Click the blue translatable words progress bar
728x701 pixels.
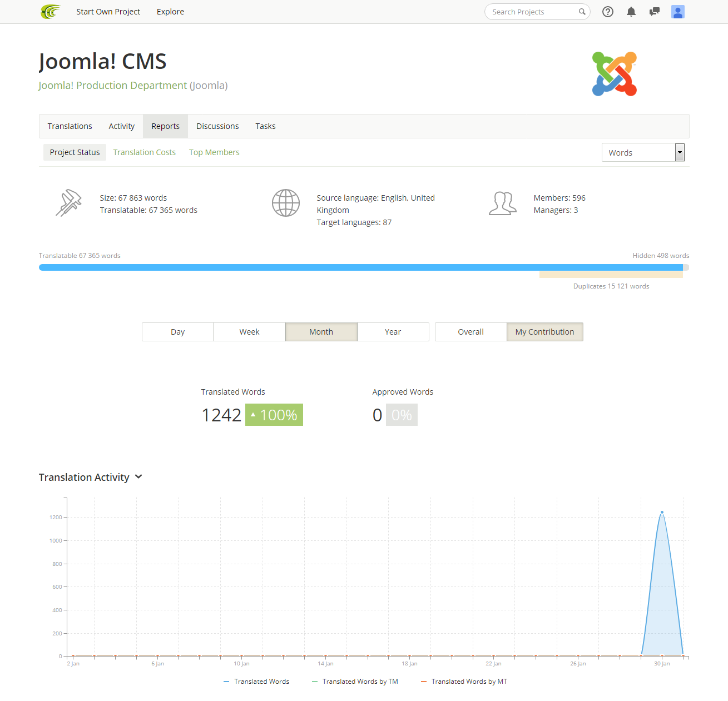coord(361,267)
